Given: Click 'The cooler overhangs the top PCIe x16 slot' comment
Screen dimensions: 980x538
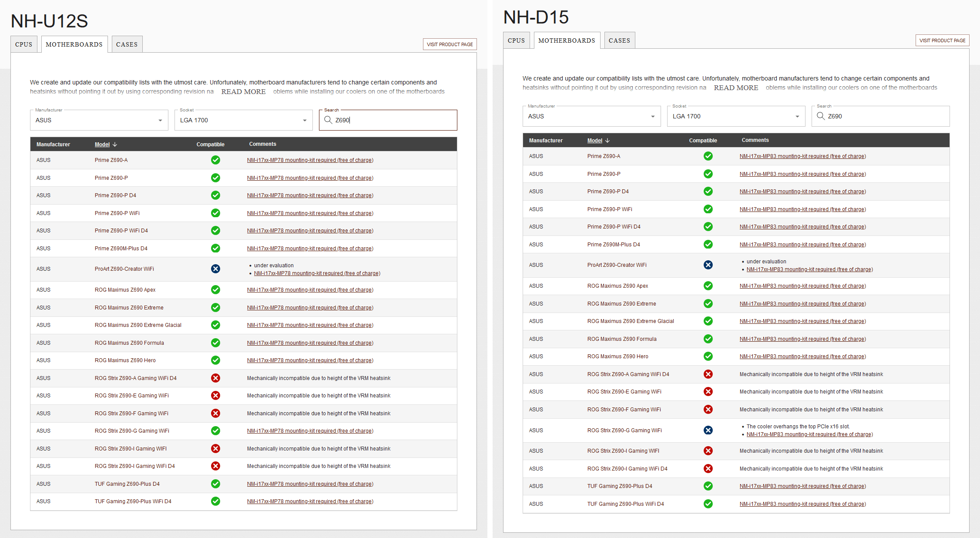Looking at the screenshot, I should (798, 427).
